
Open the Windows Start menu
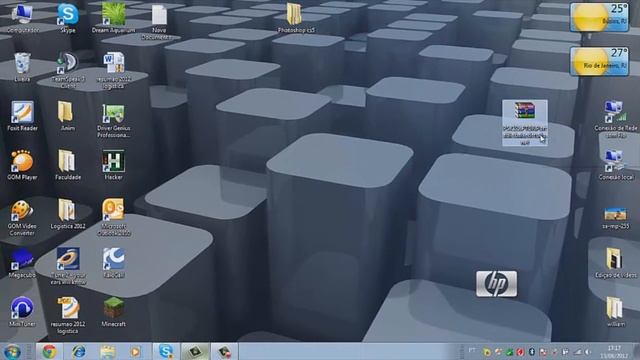(12, 352)
